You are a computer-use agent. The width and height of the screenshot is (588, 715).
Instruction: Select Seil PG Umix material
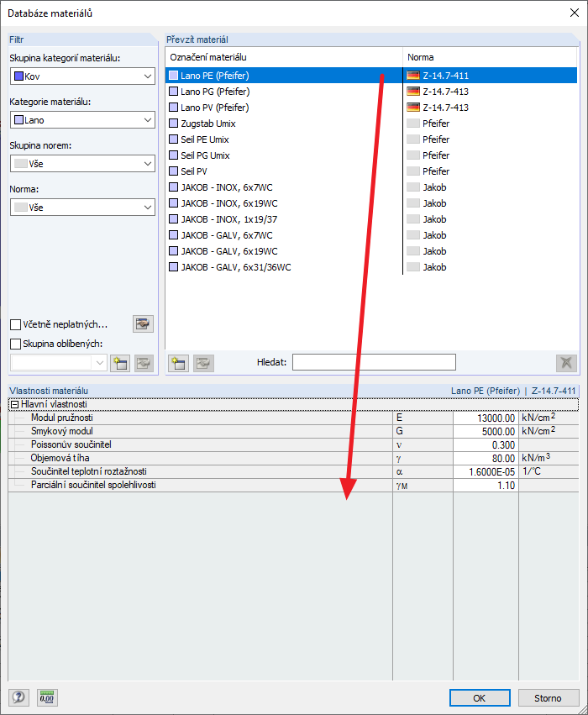(205, 155)
